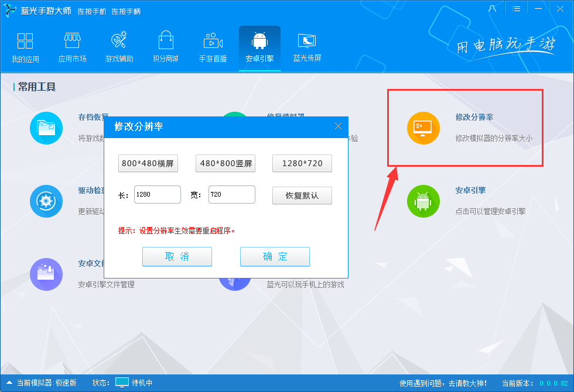574x392 pixels.
Task: Open the list menu beside the minimize button
Action: tap(516, 8)
